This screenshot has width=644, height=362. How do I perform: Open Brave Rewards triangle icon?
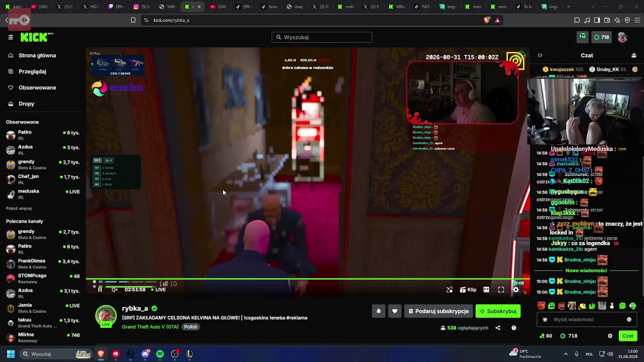pyautogui.click(x=498, y=20)
